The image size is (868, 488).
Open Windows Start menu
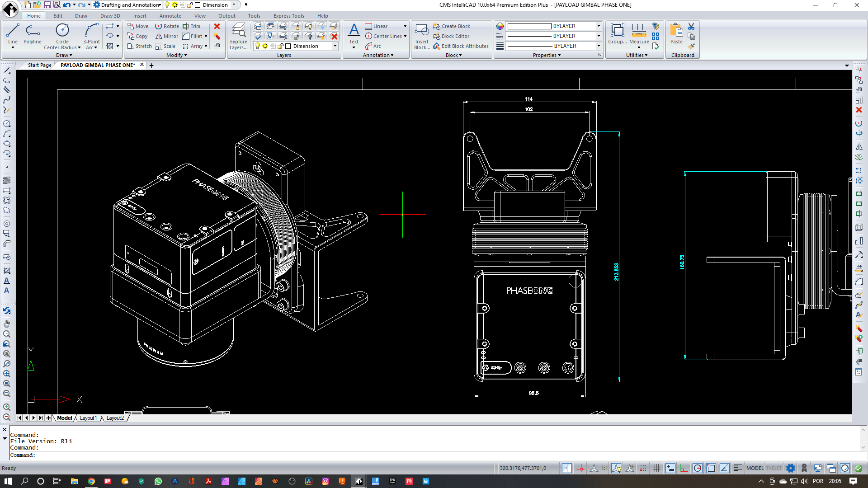pos(8,481)
